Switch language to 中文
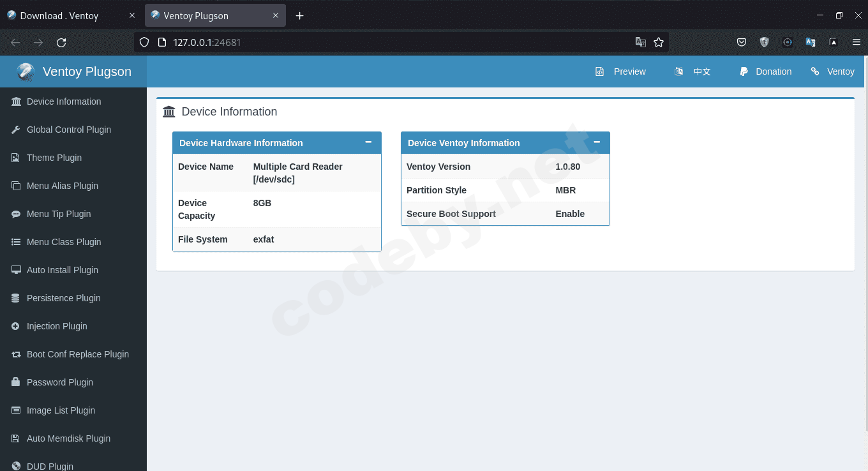Image resolution: width=868 pixels, height=471 pixels. click(692, 71)
